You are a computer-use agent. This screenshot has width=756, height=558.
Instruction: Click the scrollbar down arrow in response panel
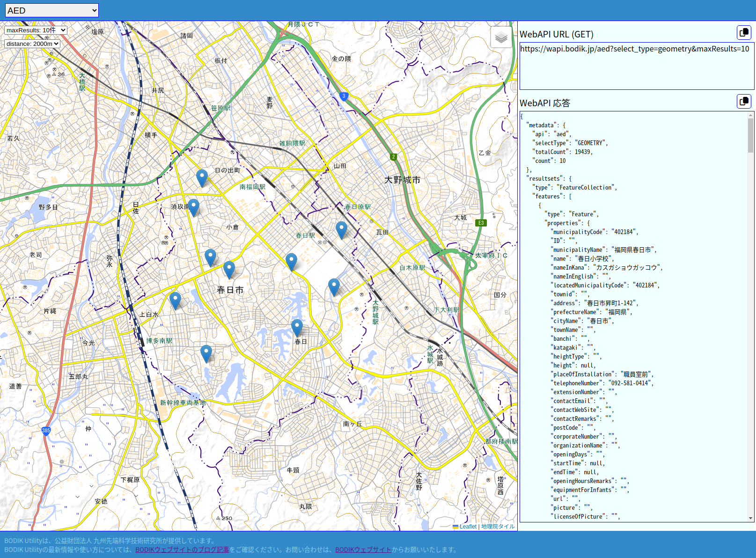pyautogui.click(x=750, y=518)
